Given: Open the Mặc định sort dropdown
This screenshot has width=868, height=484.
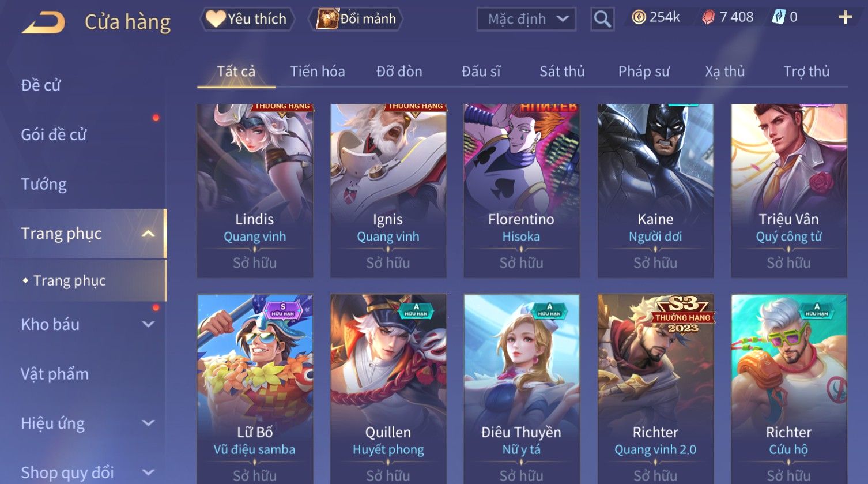Looking at the screenshot, I should click(x=526, y=19).
